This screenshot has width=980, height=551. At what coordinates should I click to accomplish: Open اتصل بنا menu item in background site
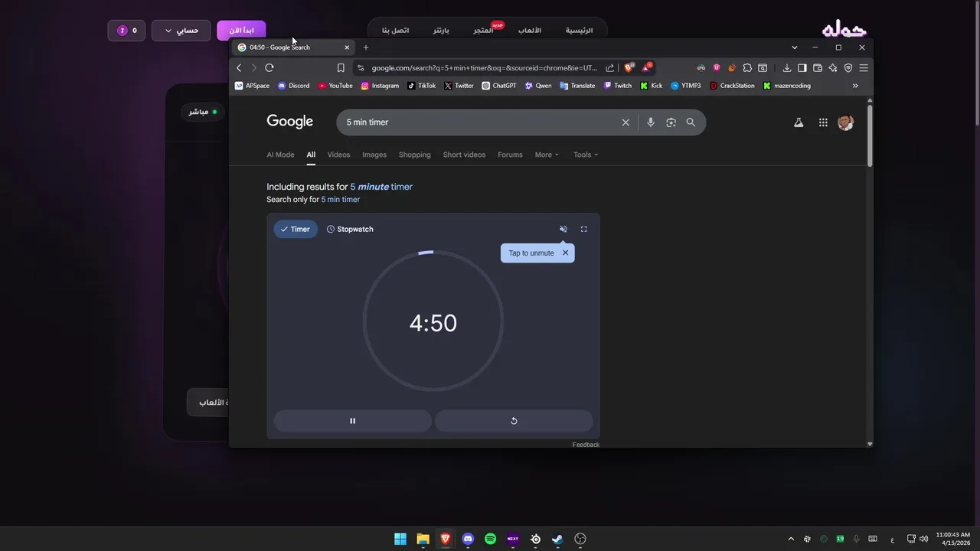[396, 31]
